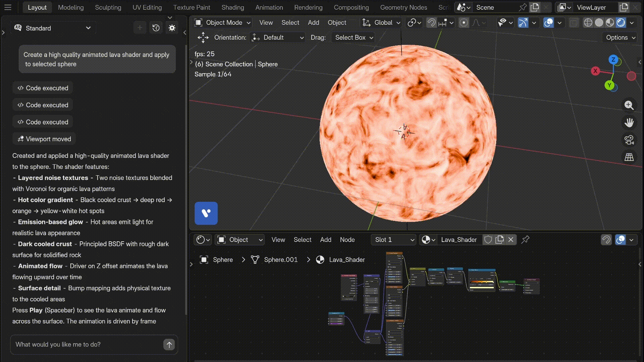Image resolution: width=644 pixels, height=362 pixels.
Task: Click the blue V logo button
Action: point(206,213)
